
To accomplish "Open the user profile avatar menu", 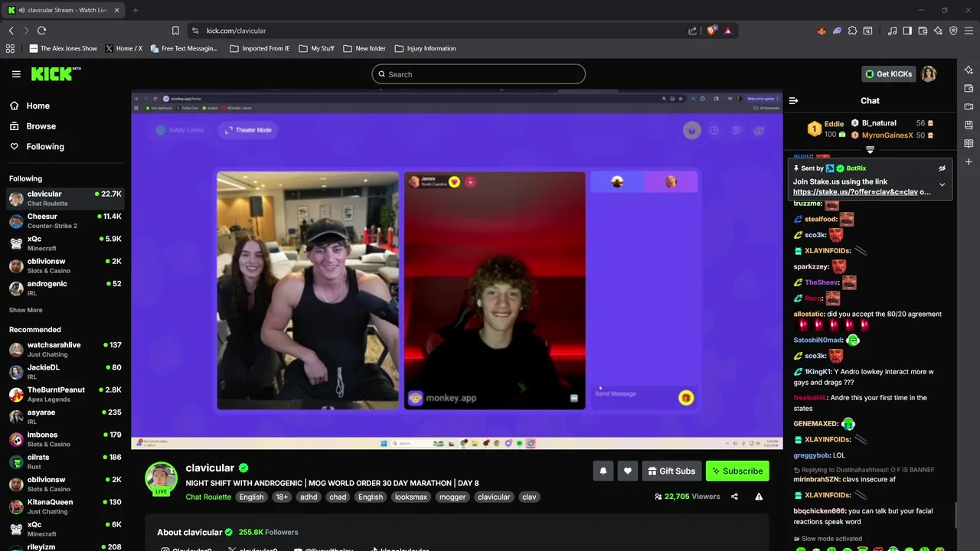I will point(929,74).
